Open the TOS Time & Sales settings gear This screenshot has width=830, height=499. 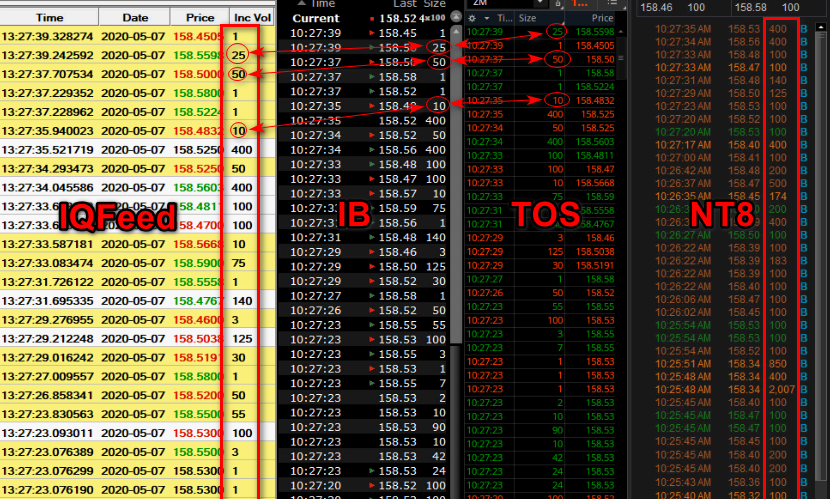point(473,18)
